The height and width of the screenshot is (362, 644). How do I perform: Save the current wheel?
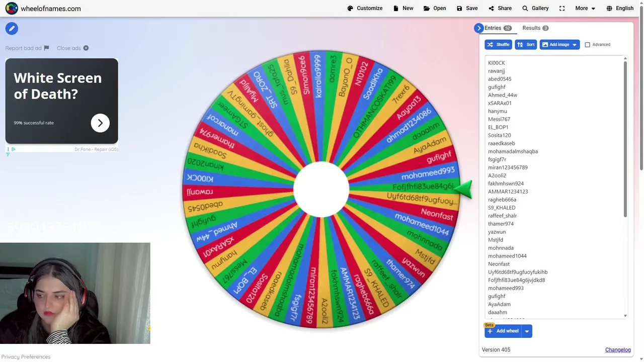click(467, 9)
